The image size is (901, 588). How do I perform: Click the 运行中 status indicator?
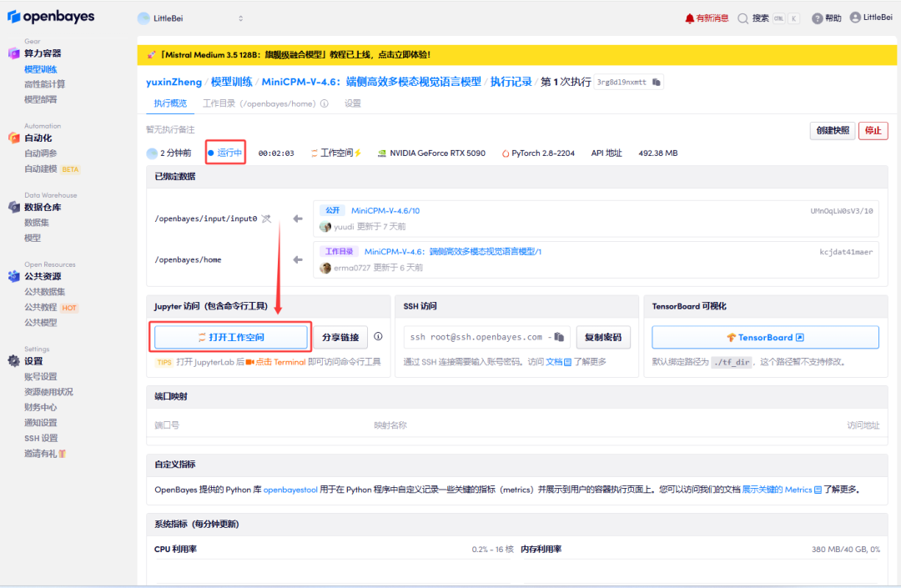point(225,153)
